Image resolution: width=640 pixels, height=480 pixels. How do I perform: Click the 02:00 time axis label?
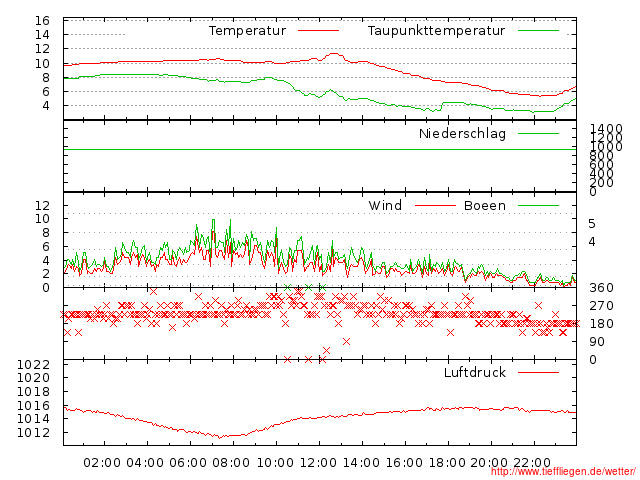coord(102,462)
